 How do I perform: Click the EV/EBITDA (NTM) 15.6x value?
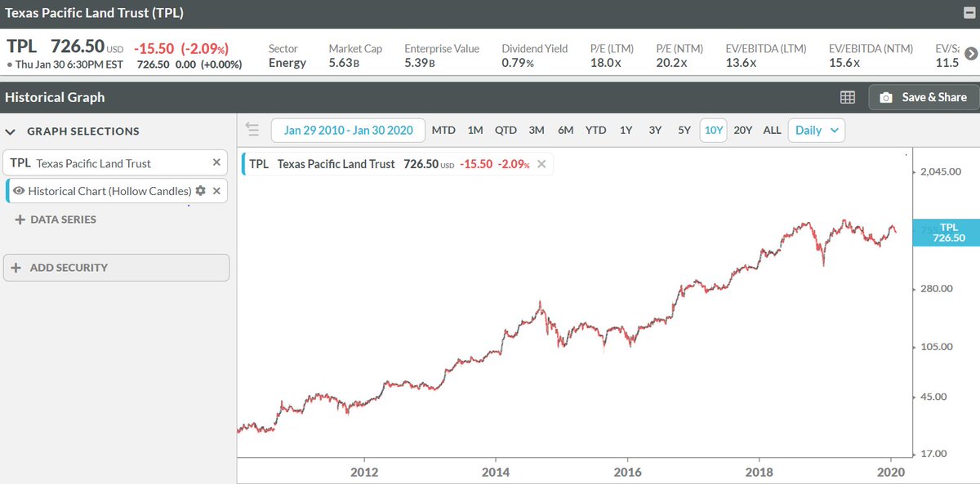844,63
